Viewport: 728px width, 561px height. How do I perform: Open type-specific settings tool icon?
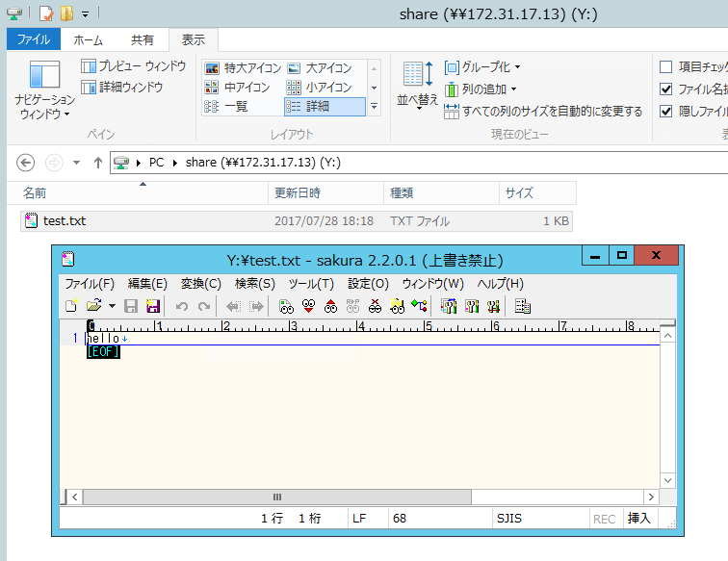pos(472,306)
